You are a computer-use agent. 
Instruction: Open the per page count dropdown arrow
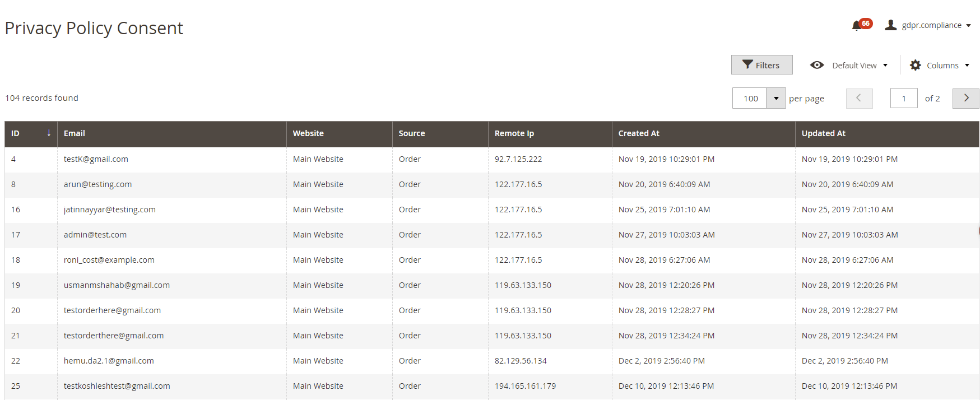[x=776, y=98]
